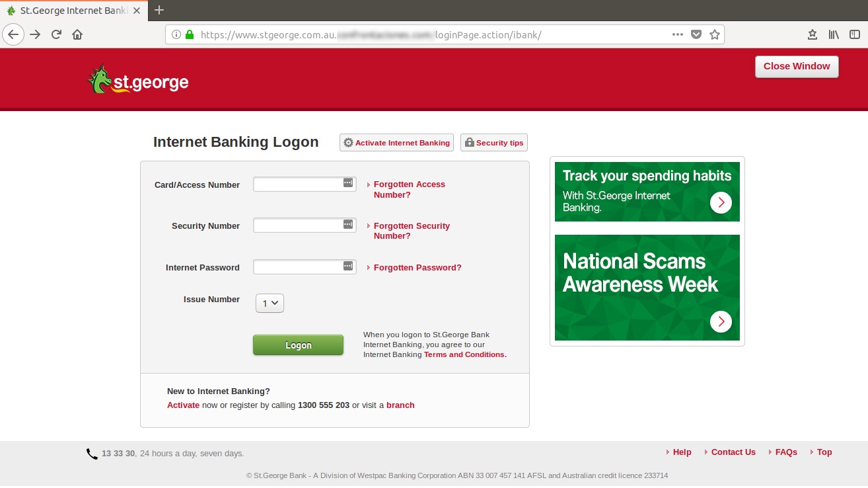Reload the page with the refresh icon

[x=56, y=34]
